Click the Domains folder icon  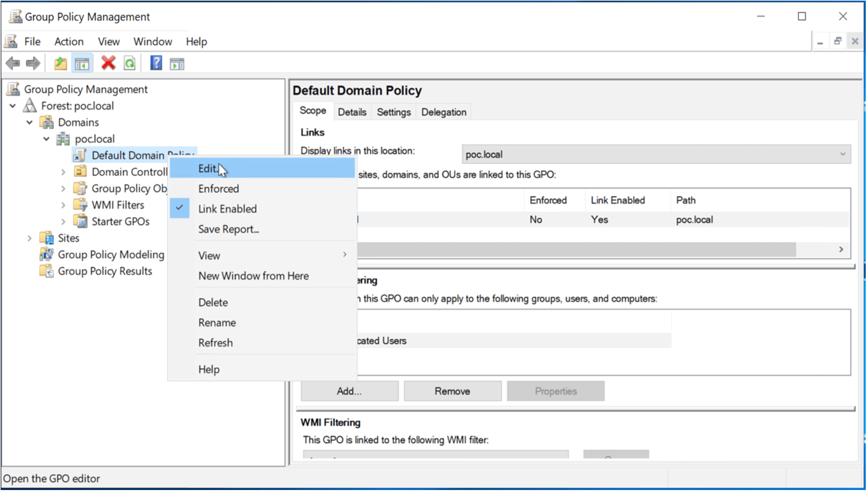click(46, 122)
